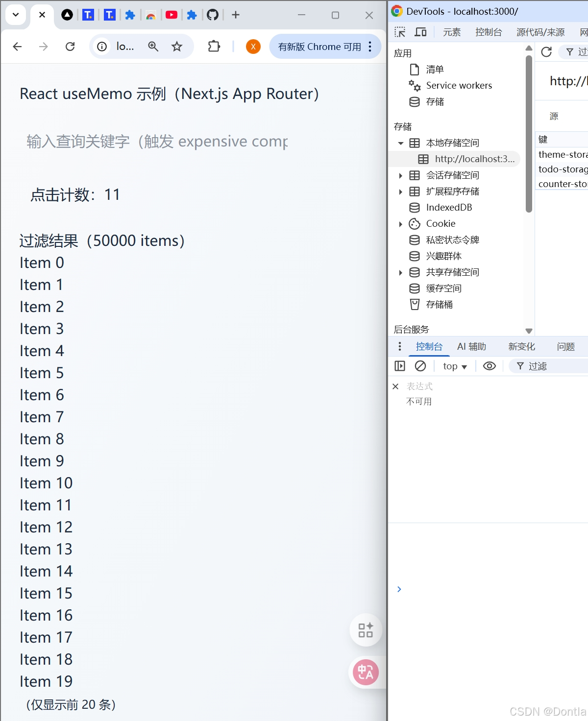
Task: Select 清单 in the application panel
Action: click(x=435, y=70)
